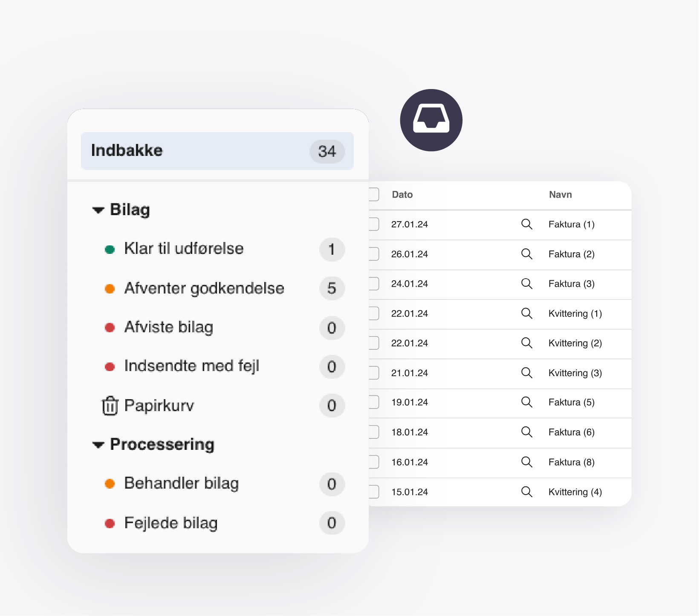Open the Faktura (6) name
Viewport: 699px width, 616px height.
click(x=572, y=432)
